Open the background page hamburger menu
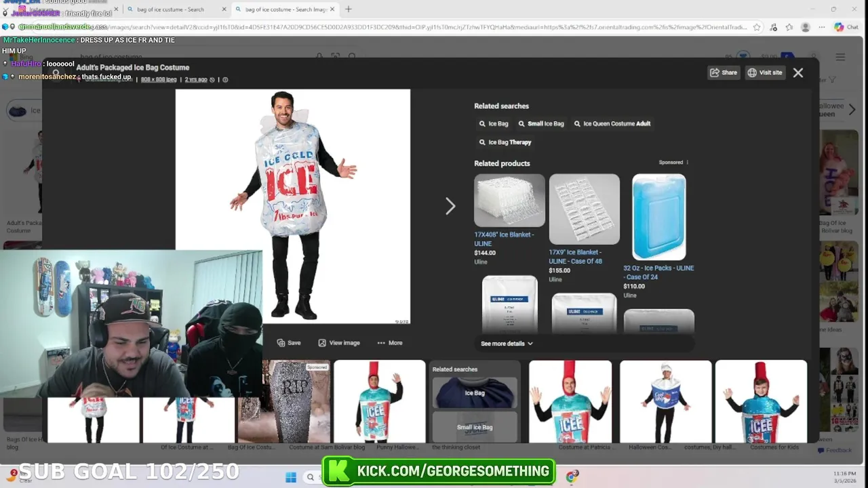This screenshot has width=868, height=488. click(840, 58)
